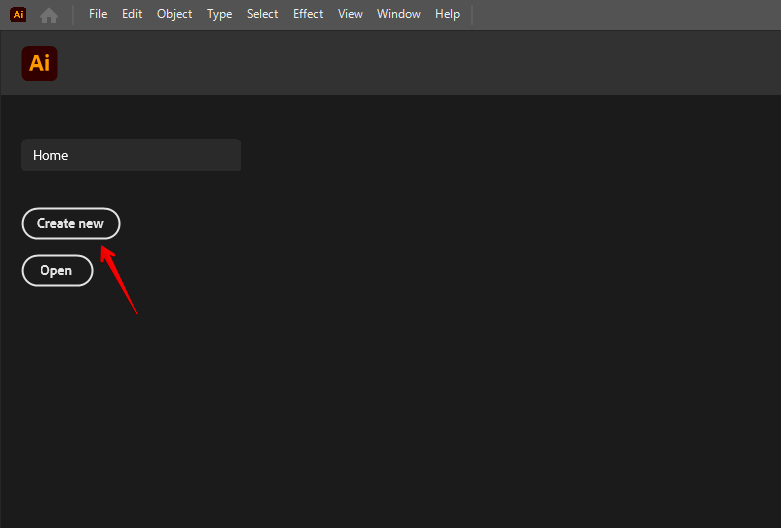
Task: Click the small Ai app icon in menu bar
Action: tap(18, 14)
